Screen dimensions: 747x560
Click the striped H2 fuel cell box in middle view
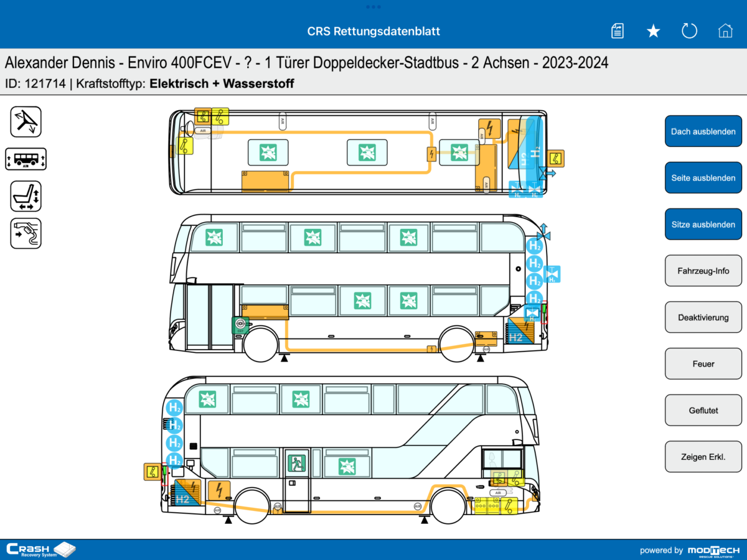click(x=521, y=331)
